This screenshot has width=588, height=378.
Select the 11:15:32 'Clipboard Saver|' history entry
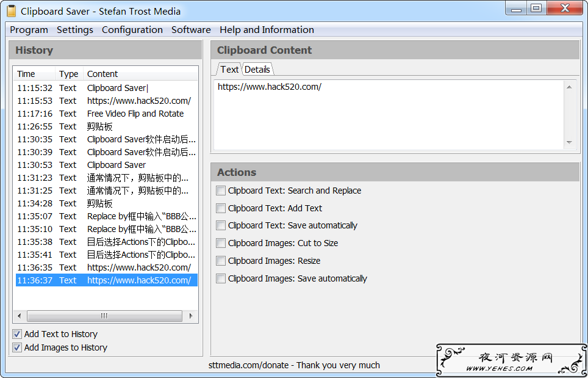(107, 88)
